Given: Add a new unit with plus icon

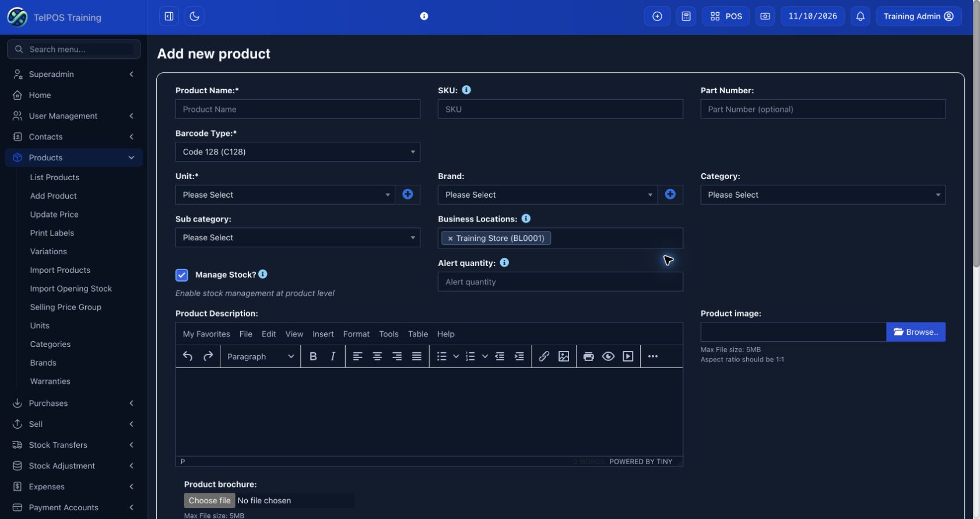Looking at the screenshot, I should tap(408, 195).
